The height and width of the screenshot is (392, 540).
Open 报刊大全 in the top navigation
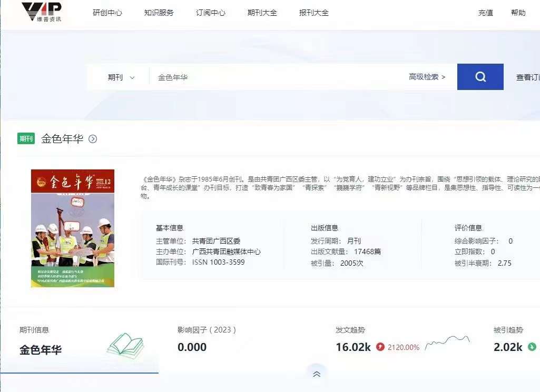[314, 13]
